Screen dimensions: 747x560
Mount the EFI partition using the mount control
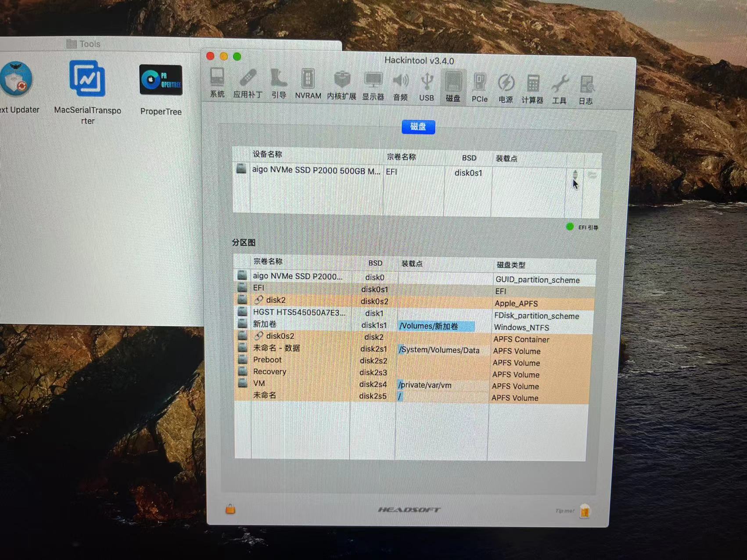[x=592, y=175]
